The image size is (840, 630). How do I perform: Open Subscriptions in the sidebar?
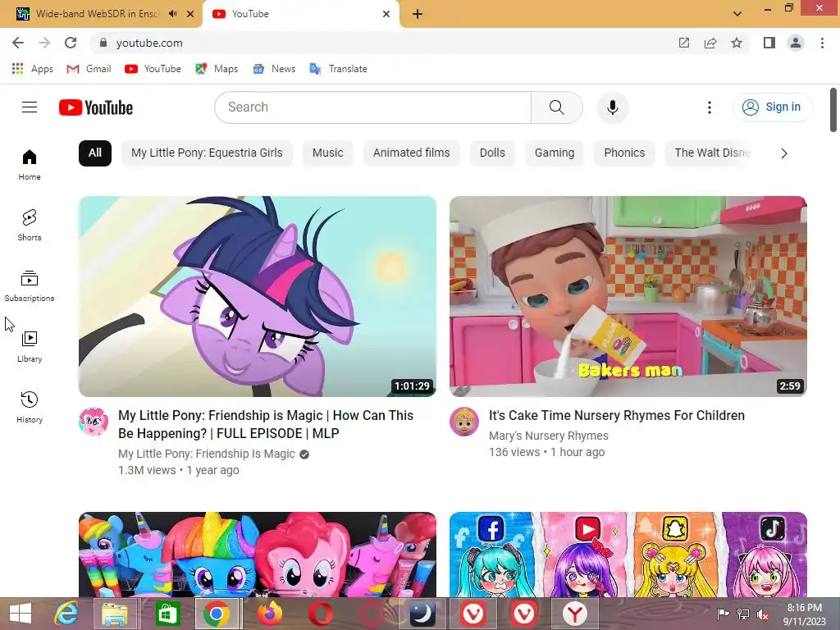tap(30, 286)
